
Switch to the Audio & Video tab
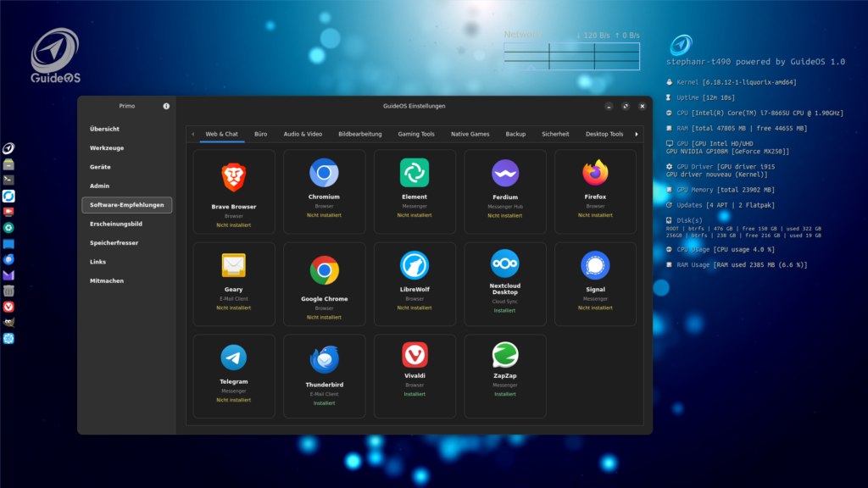point(303,134)
